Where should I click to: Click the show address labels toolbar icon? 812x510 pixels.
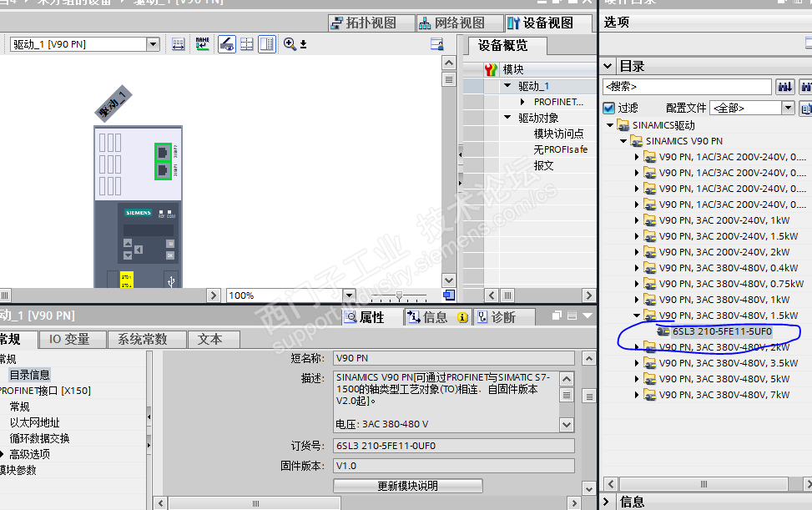178,44
